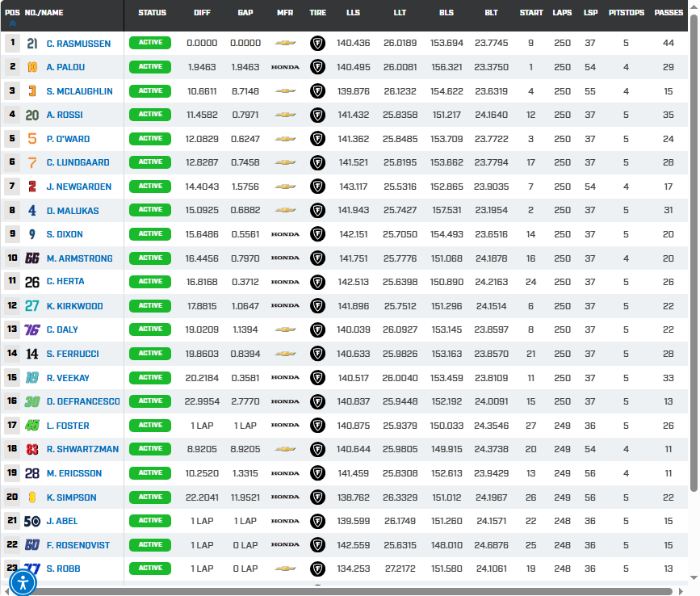Click LLT value 25.5316 for Newgarden
Viewport: 700px width, 596px height.
(400, 187)
